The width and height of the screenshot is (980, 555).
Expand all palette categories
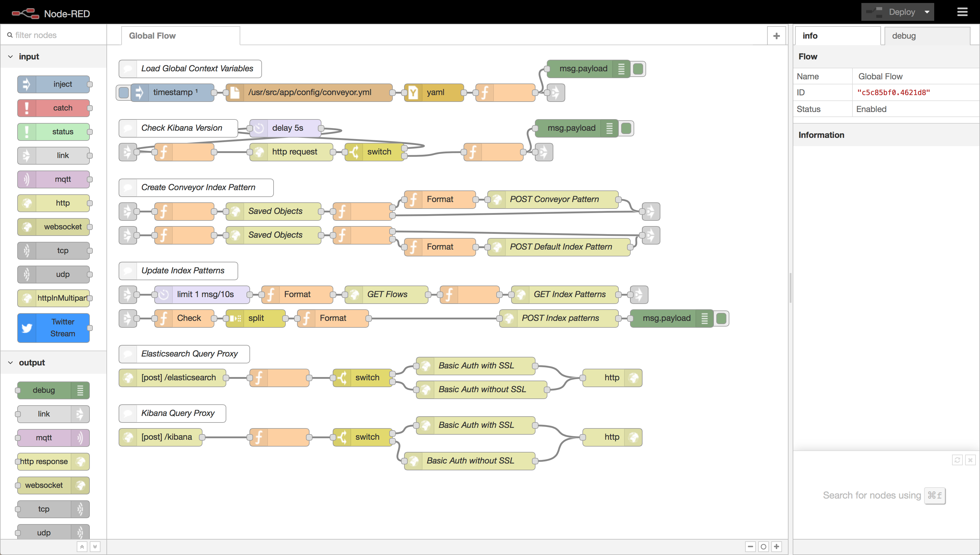[x=95, y=547]
